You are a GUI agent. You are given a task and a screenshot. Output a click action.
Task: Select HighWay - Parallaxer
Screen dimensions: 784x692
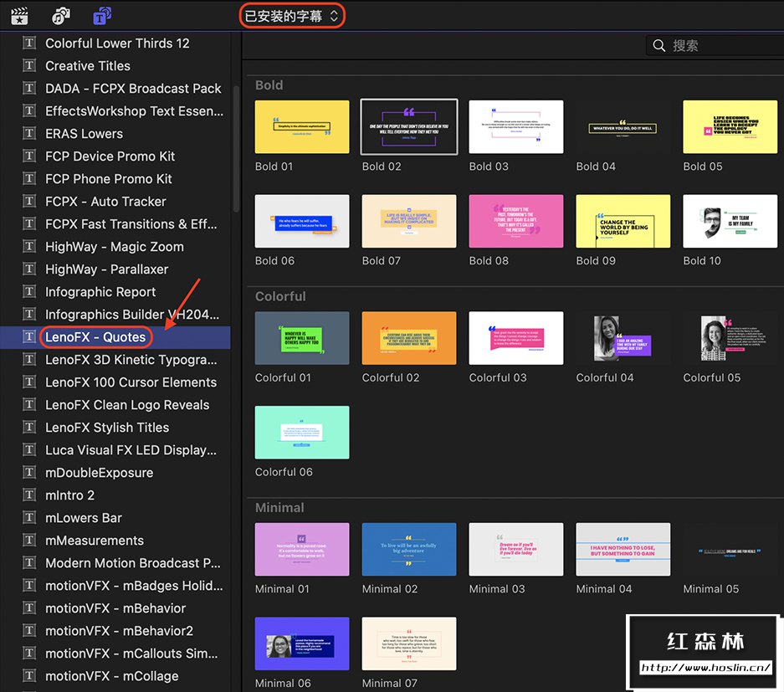115,269
